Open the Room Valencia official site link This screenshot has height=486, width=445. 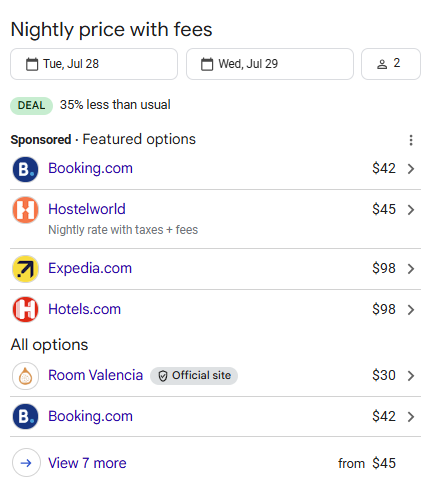tap(96, 375)
